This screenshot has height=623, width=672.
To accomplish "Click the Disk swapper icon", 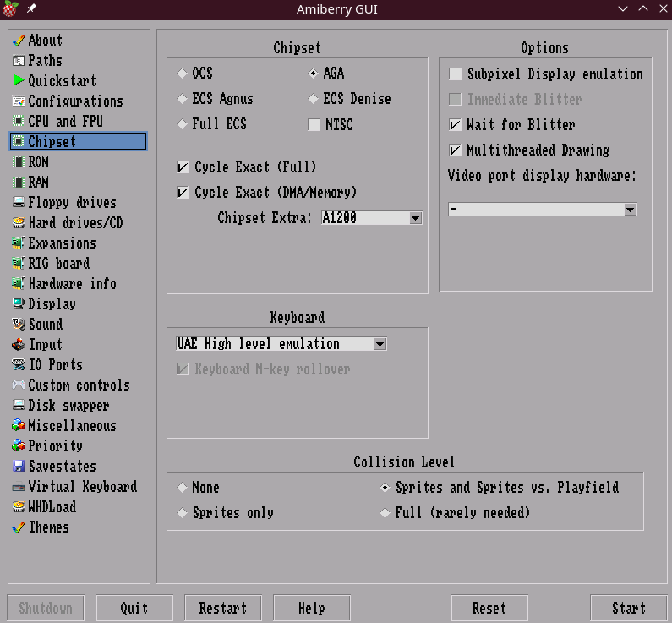I will [x=19, y=406].
